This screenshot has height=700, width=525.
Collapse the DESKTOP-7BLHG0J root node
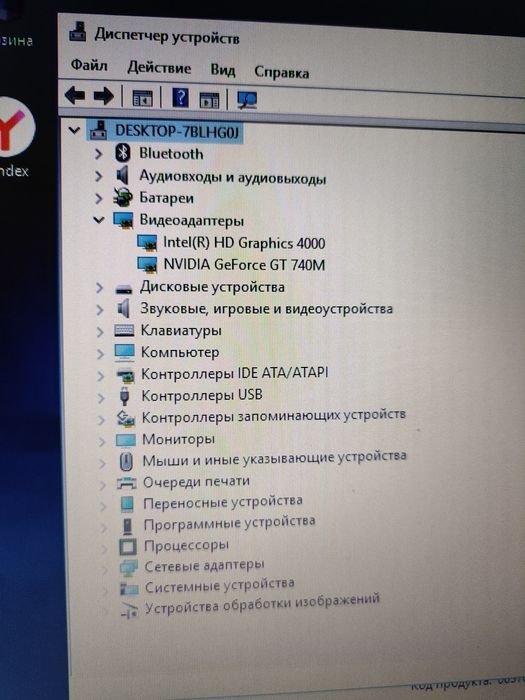click(x=74, y=130)
